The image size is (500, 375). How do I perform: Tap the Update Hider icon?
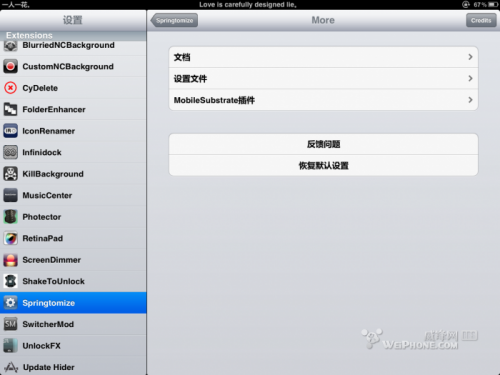[x=10, y=367]
